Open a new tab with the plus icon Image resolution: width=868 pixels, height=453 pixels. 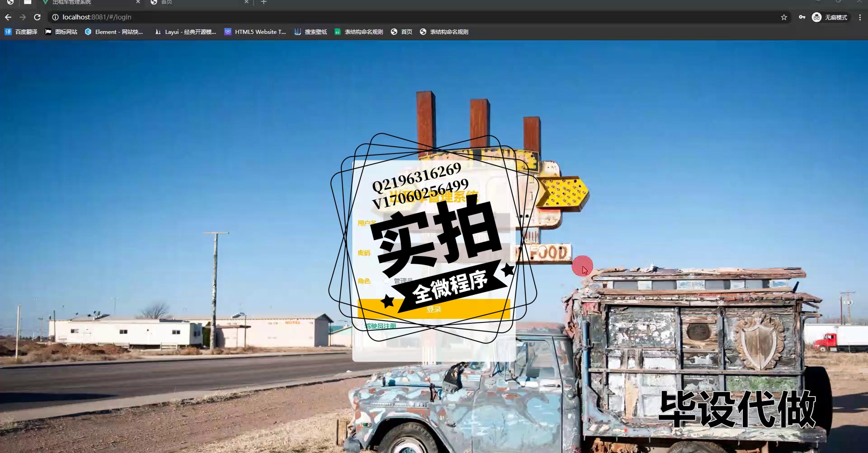(264, 2)
